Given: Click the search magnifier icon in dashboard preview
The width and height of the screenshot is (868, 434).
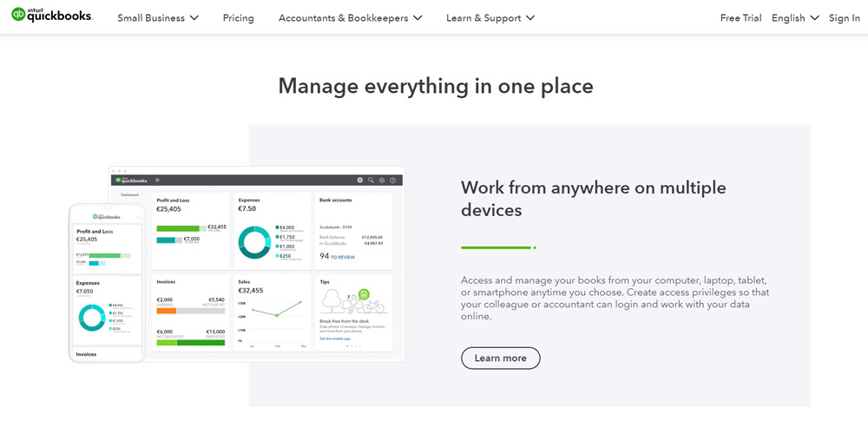Looking at the screenshot, I should tap(371, 180).
